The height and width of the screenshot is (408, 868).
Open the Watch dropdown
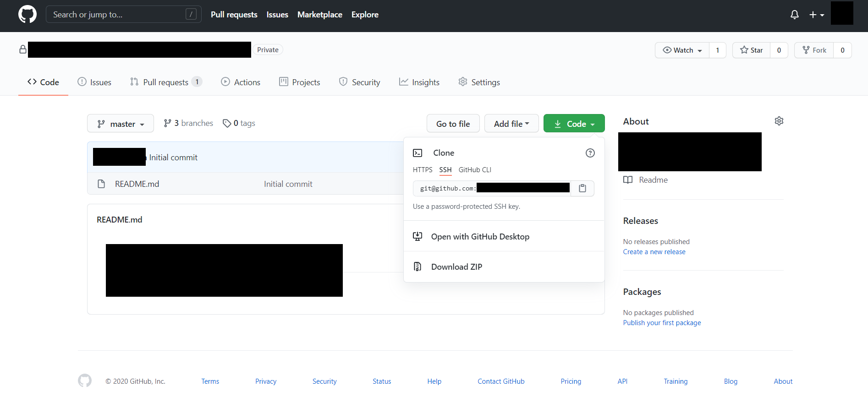point(682,50)
